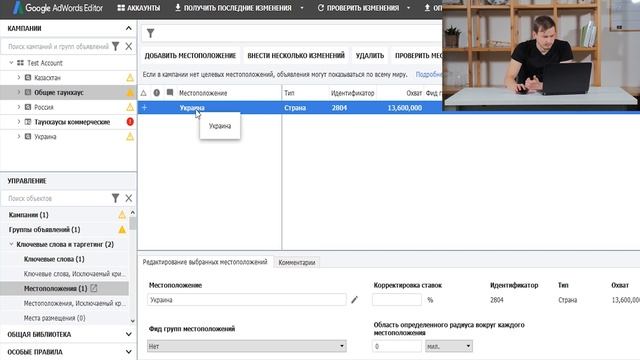Click the management list scroll-up arrow
This screenshot has width=640, height=360.
pos(133,213)
